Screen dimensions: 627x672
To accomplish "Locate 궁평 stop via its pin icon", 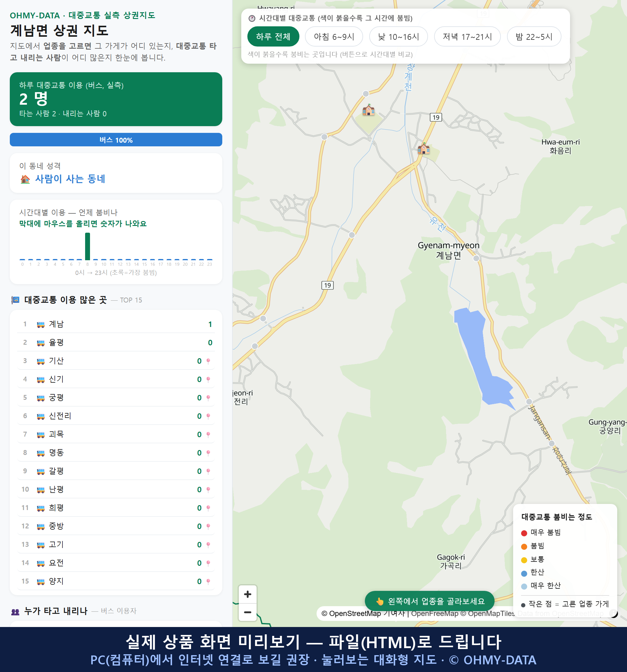I will click(x=208, y=398).
